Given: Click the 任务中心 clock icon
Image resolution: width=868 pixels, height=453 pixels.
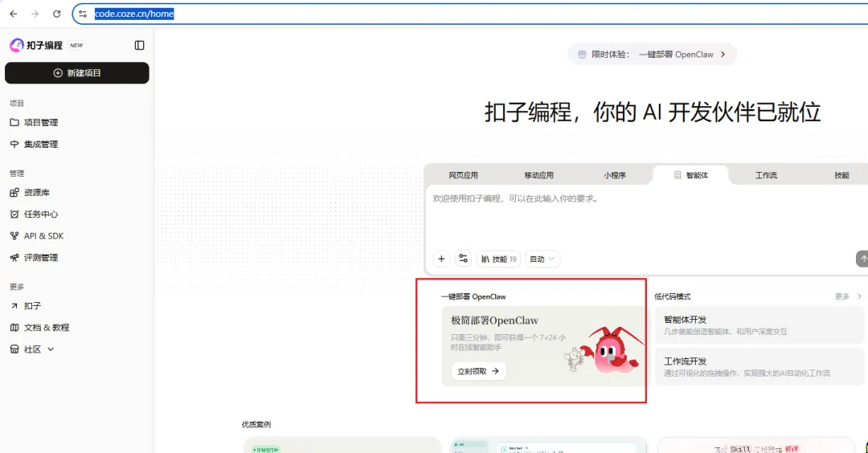Looking at the screenshot, I should [14, 214].
